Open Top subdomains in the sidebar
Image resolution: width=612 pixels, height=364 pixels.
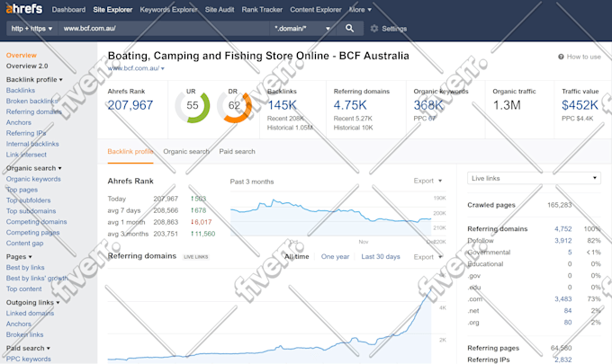coord(31,211)
